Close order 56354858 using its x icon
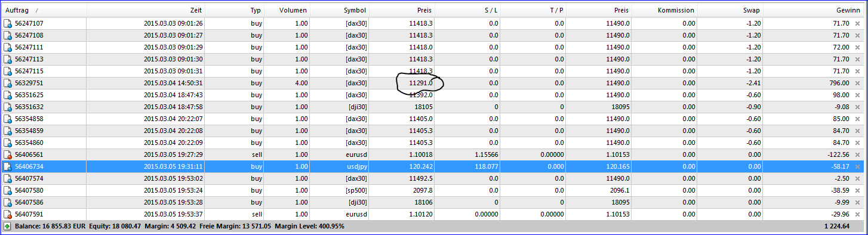The width and height of the screenshot is (868, 235). (x=858, y=119)
